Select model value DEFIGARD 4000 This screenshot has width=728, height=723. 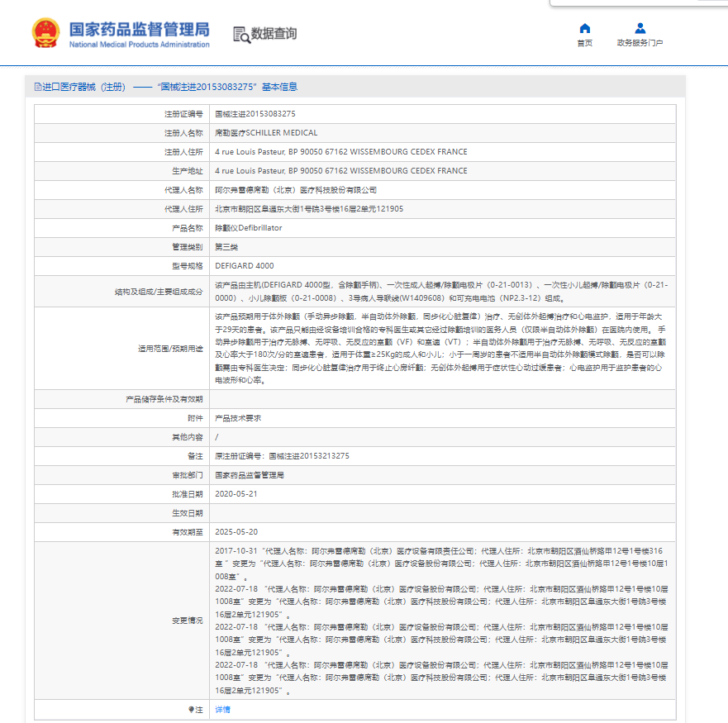(245, 265)
